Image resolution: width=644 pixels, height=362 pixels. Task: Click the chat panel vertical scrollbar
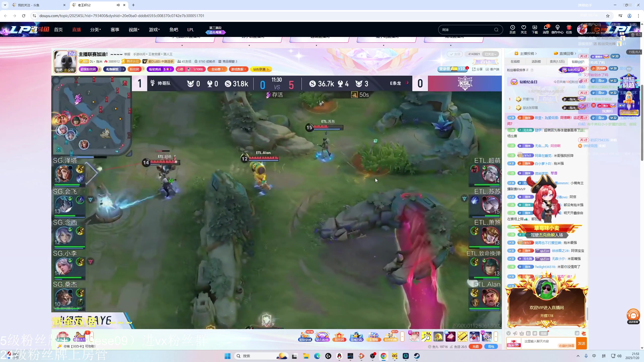pos(587,313)
